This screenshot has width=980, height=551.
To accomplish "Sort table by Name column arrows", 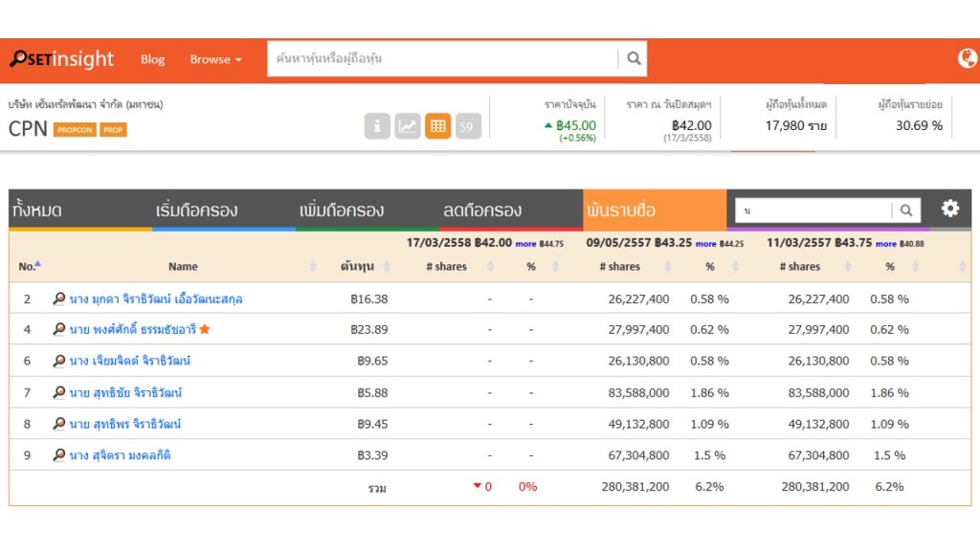I will (x=313, y=267).
